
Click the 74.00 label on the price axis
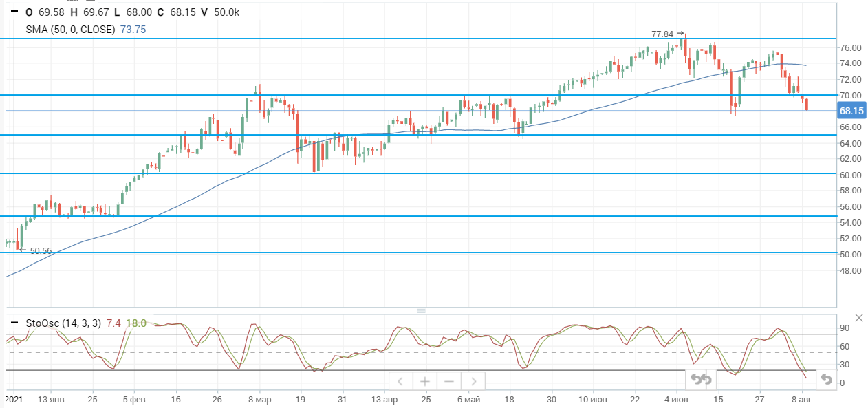click(850, 63)
